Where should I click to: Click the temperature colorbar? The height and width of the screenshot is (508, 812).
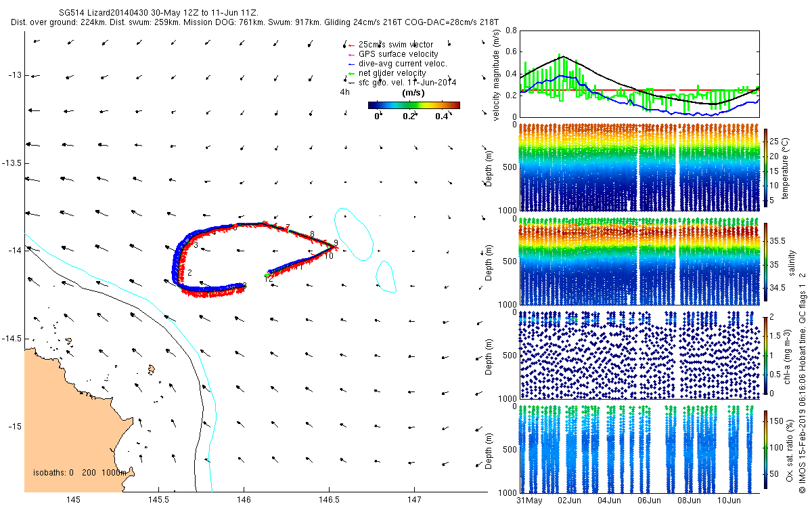[x=766, y=169]
